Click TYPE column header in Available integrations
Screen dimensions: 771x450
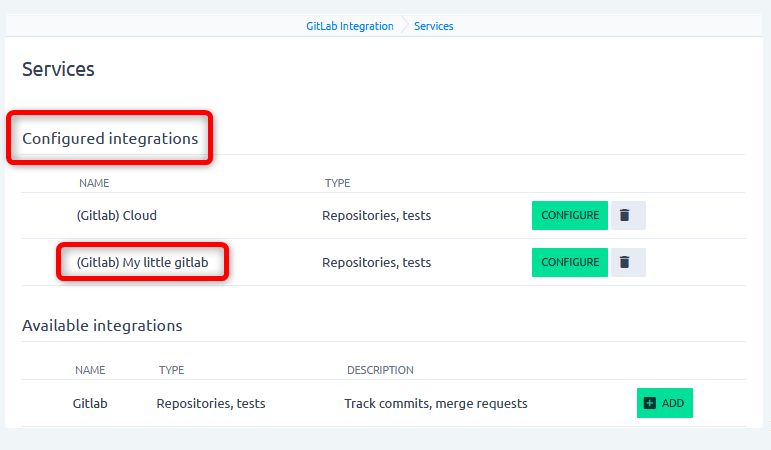point(171,370)
